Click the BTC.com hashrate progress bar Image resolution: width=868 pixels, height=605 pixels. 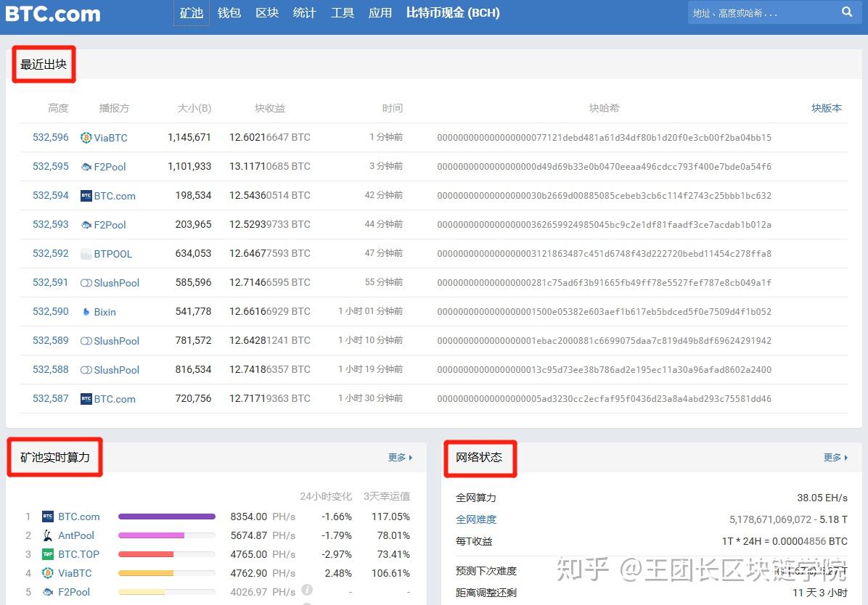tap(166, 516)
